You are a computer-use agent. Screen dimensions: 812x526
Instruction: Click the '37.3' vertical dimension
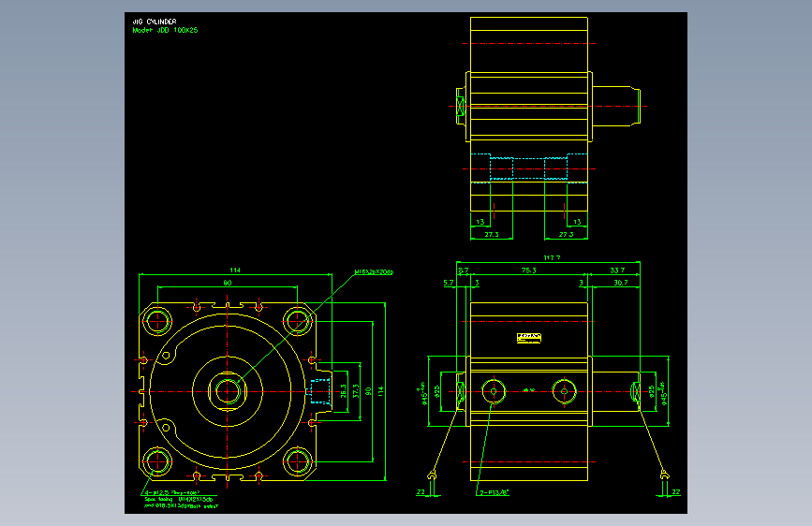coord(355,391)
